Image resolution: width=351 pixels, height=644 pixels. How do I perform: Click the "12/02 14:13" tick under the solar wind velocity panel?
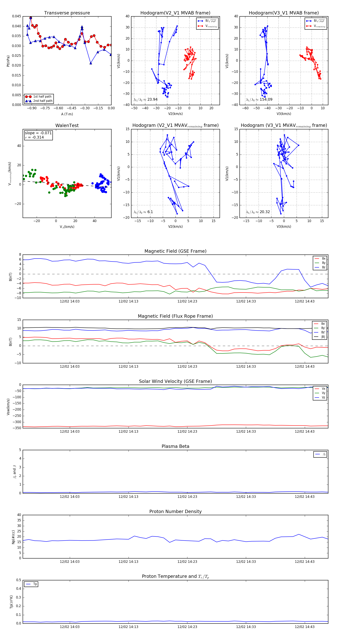click(129, 431)
